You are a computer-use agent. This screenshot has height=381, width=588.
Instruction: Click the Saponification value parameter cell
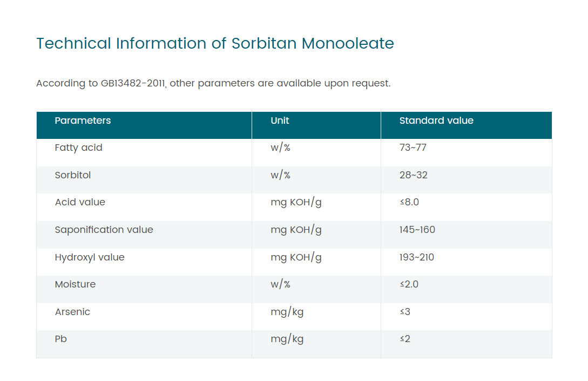pyautogui.click(x=104, y=230)
